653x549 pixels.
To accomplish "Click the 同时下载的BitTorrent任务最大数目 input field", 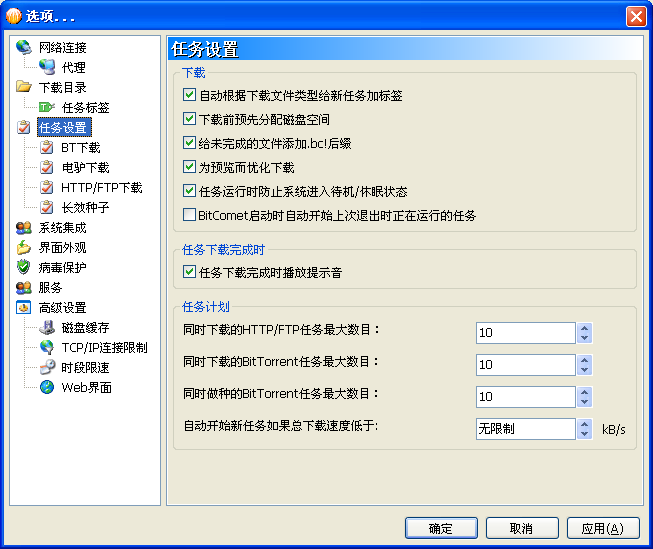I will pos(526,365).
